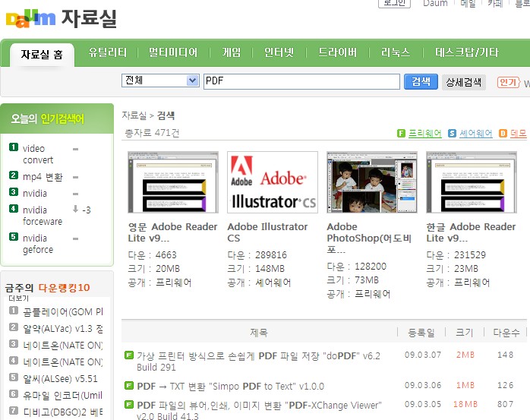Open Adobe PhotoShop(어도비 포... title link

coord(369,238)
